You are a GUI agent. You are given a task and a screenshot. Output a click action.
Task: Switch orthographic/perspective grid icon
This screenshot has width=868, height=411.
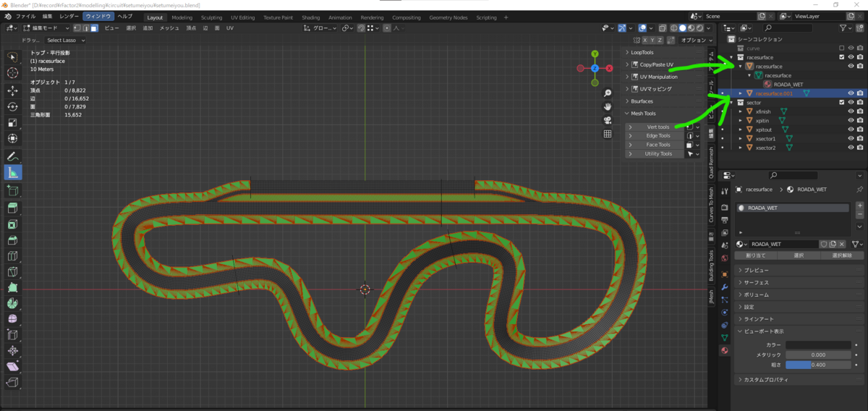coord(608,133)
